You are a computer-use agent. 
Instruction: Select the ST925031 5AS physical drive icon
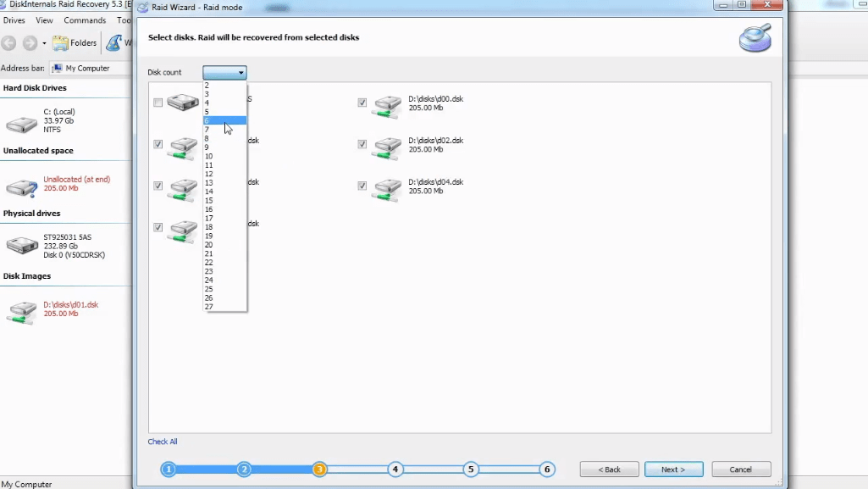21,246
